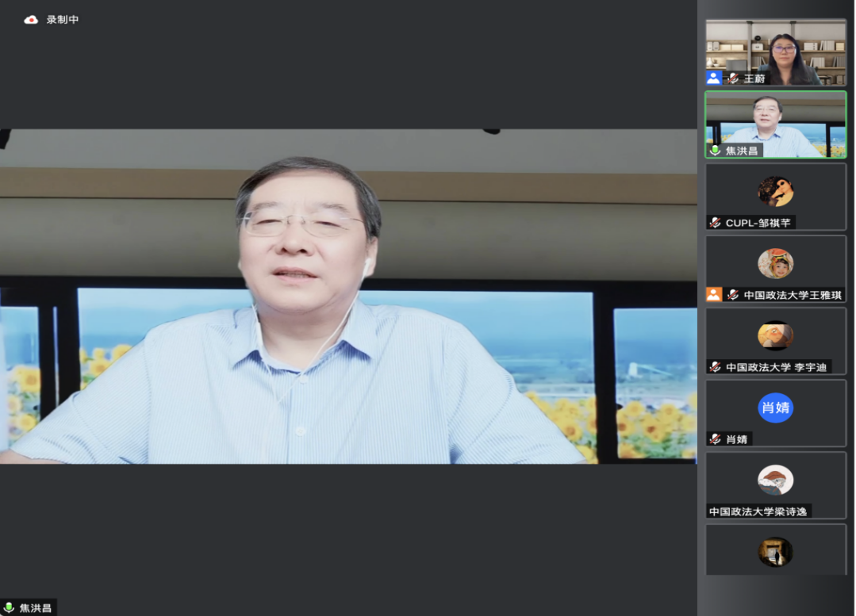
Task: Click 李宇迪's profile avatar picture
Action: pos(775,335)
